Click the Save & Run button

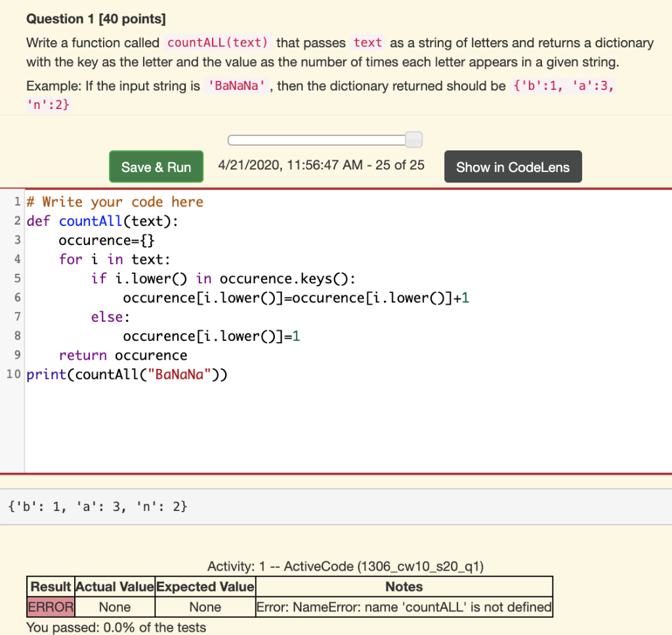(x=156, y=166)
